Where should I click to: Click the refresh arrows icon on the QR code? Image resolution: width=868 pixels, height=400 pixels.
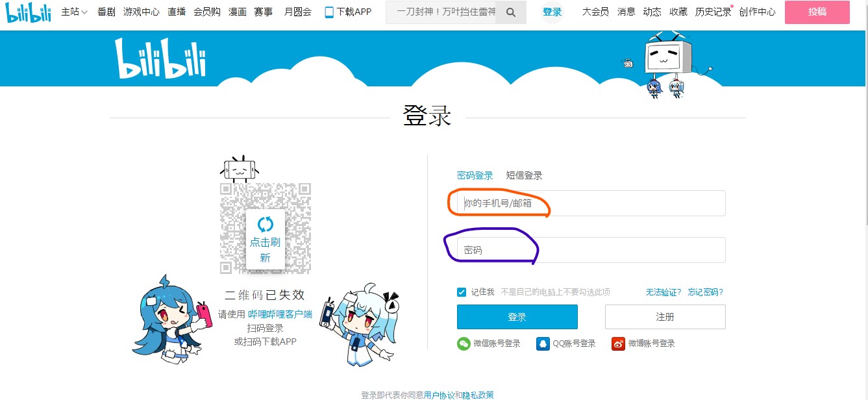click(266, 225)
